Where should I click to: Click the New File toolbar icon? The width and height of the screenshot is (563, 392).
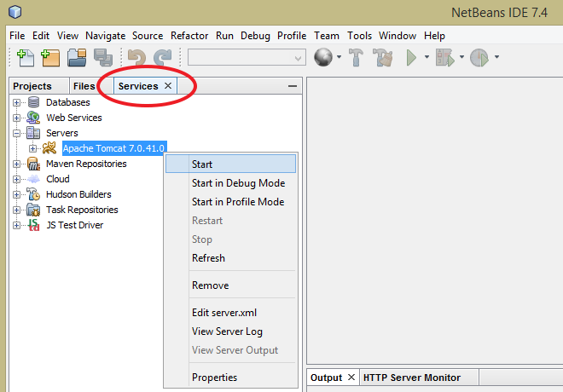click(x=25, y=58)
